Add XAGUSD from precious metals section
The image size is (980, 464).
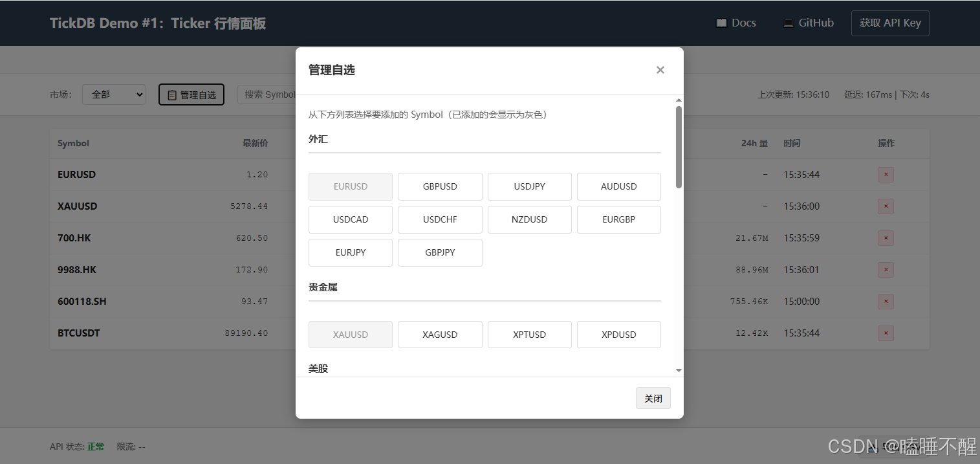coord(440,335)
